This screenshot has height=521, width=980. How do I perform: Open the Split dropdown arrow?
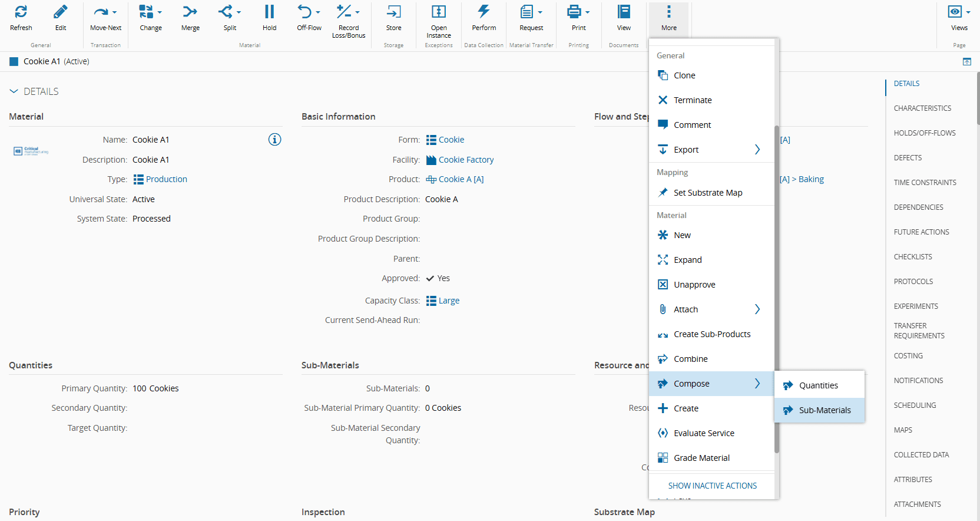tap(239, 12)
